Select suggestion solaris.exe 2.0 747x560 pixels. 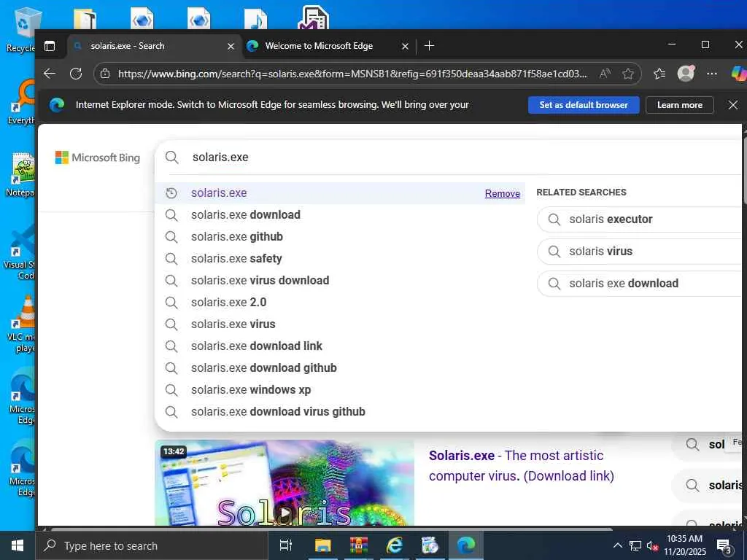(340, 303)
